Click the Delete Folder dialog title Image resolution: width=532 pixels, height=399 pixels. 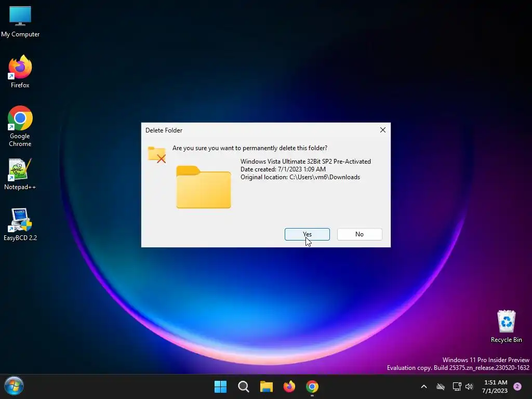tap(164, 130)
